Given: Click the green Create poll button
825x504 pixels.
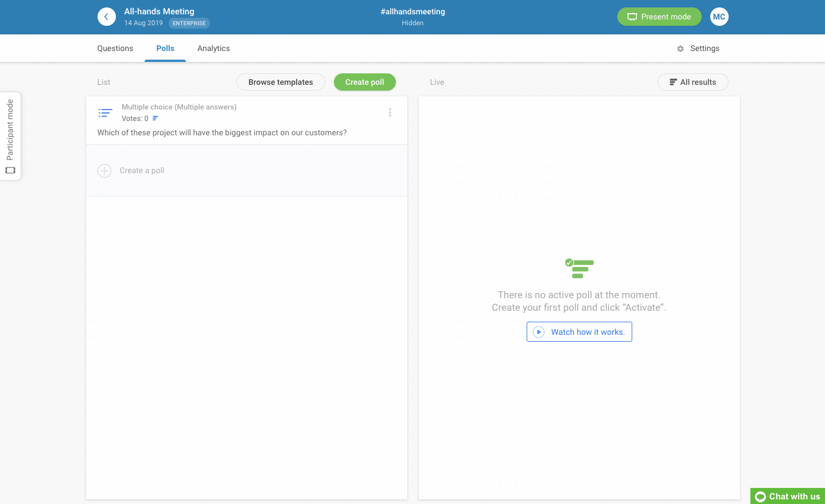Looking at the screenshot, I should (x=364, y=82).
